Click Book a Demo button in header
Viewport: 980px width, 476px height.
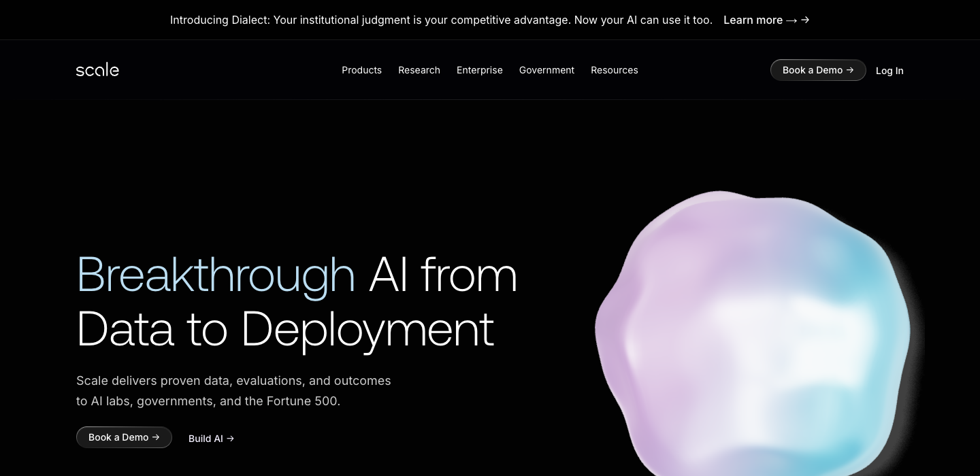coord(818,70)
